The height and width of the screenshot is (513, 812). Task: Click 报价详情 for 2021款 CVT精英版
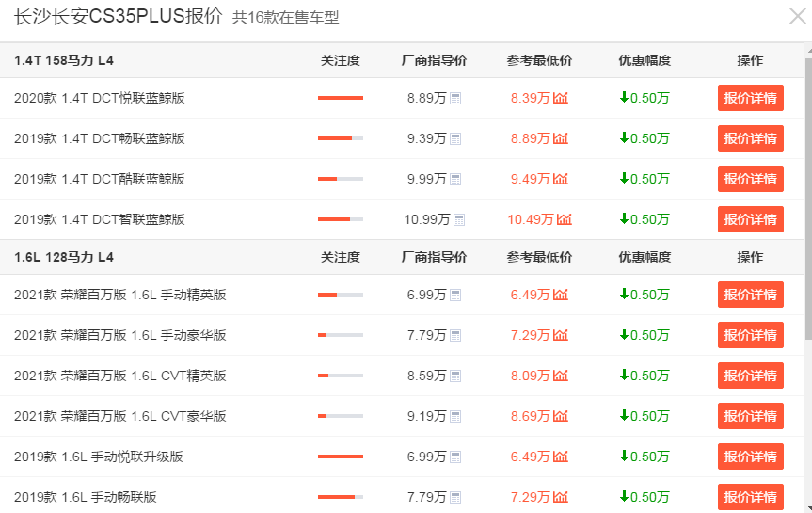pyautogui.click(x=751, y=376)
